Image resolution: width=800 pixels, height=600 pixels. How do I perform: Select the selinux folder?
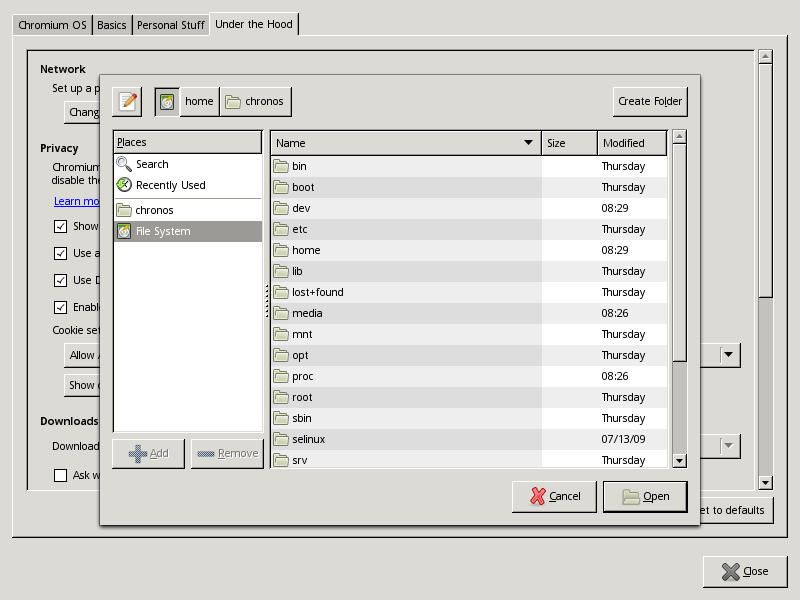pyautogui.click(x=308, y=439)
